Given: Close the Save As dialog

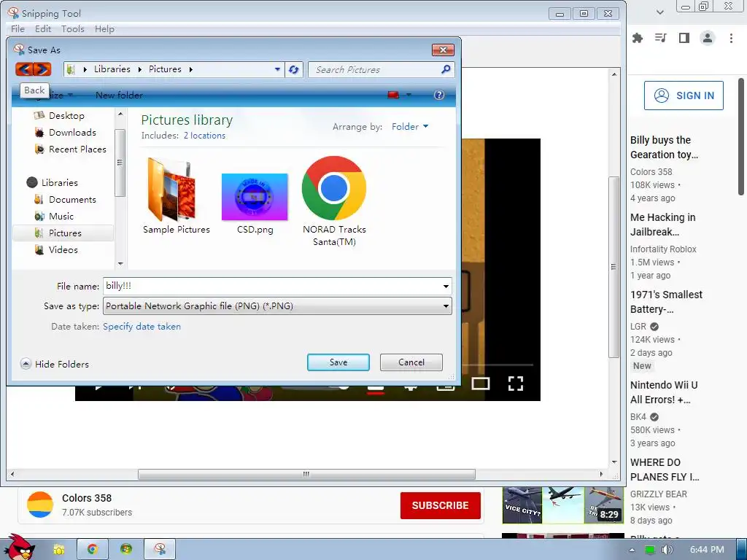Looking at the screenshot, I should (x=443, y=50).
